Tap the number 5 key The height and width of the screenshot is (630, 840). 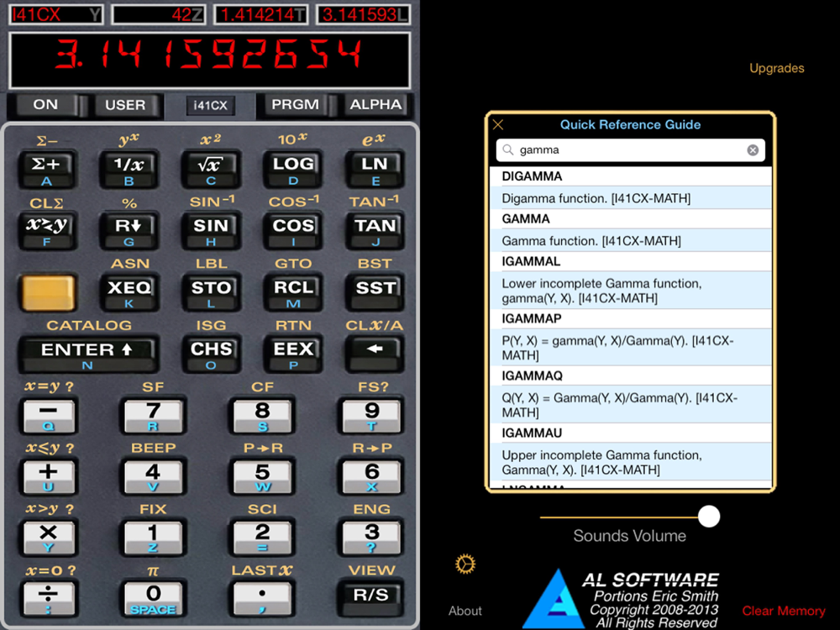(262, 477)
